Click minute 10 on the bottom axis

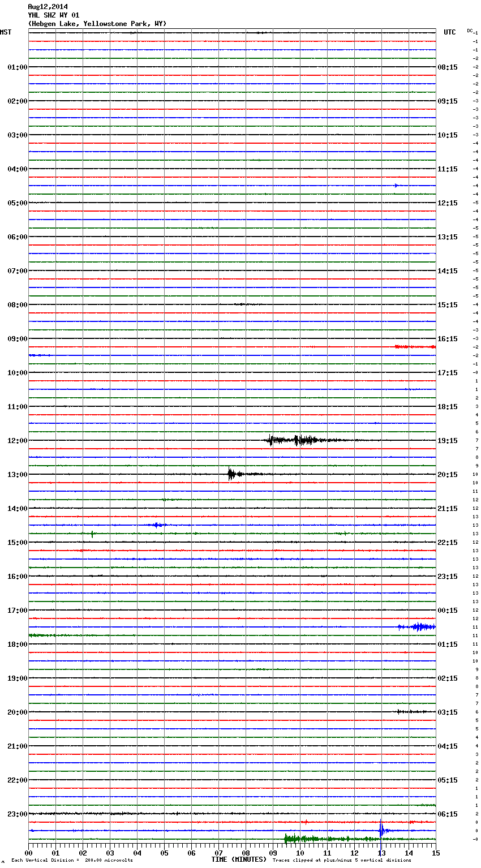pyautogui.click(x=300, y=853)
